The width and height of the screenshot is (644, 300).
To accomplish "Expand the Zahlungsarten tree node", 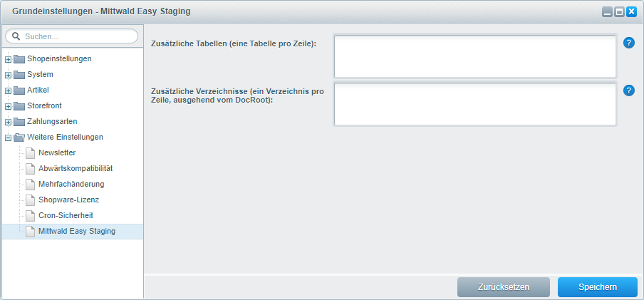I will (9, 123).
